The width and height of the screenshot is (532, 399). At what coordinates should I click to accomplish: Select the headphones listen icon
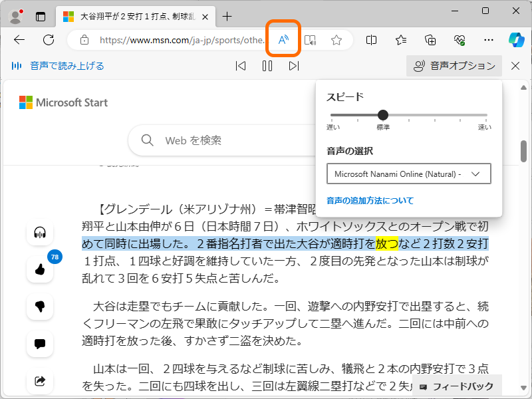[40, 233]
